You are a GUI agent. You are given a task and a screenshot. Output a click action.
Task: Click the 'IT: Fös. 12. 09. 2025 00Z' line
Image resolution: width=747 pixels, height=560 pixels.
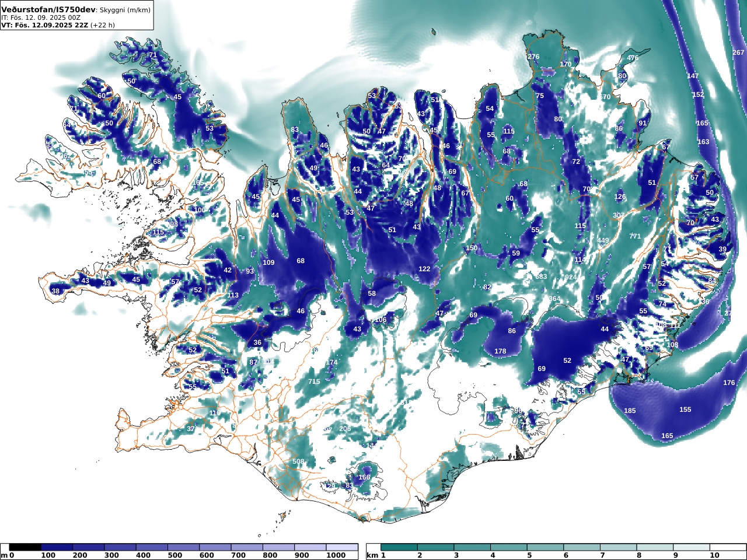click(41, 18)
